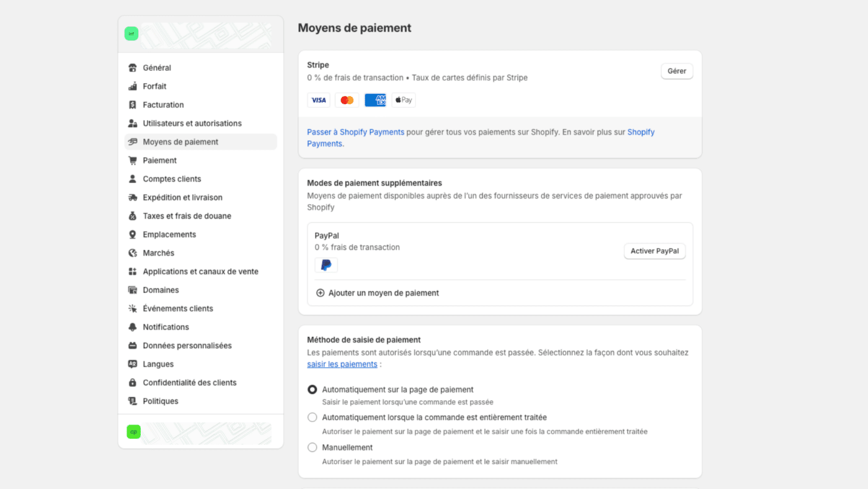
Task: Click the Gérer button for Stripe
Action: [x=677, y=71]
